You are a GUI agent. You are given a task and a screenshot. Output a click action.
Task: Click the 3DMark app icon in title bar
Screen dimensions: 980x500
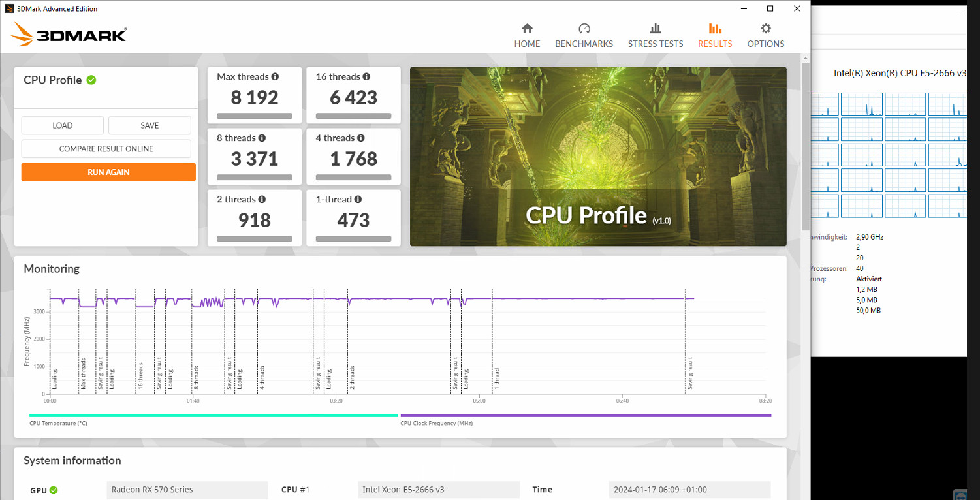click(x=9, y=8)
